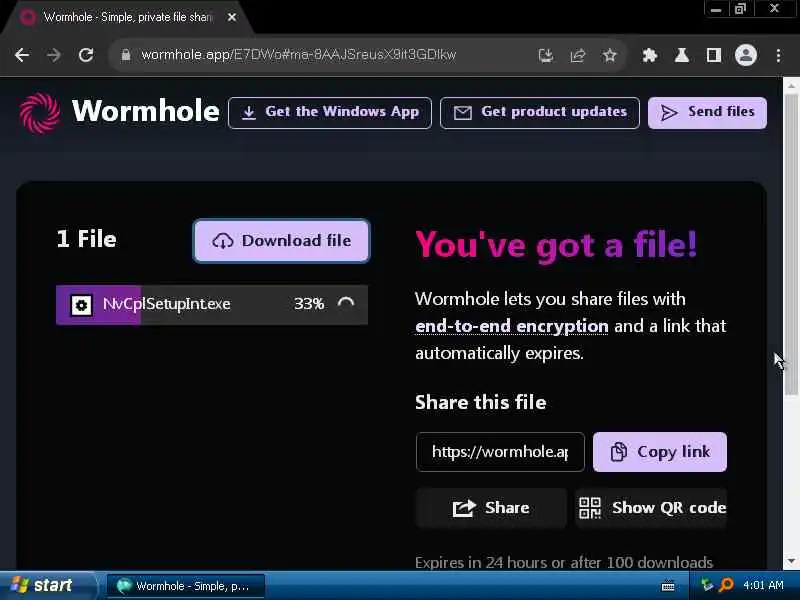This screenshot has height=600, width=800.
Task: Reload the Wormhole page
Action: [x=86, y=55]
